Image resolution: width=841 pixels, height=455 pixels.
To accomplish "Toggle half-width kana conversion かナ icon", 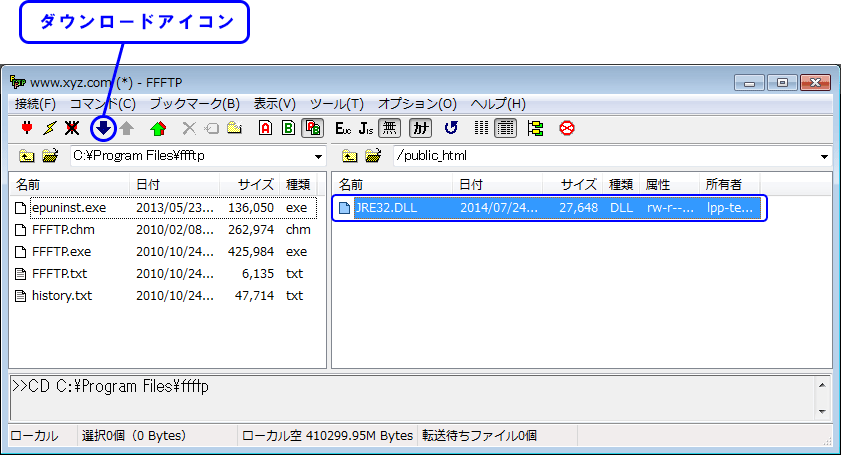I will click(x=420, y=128).
